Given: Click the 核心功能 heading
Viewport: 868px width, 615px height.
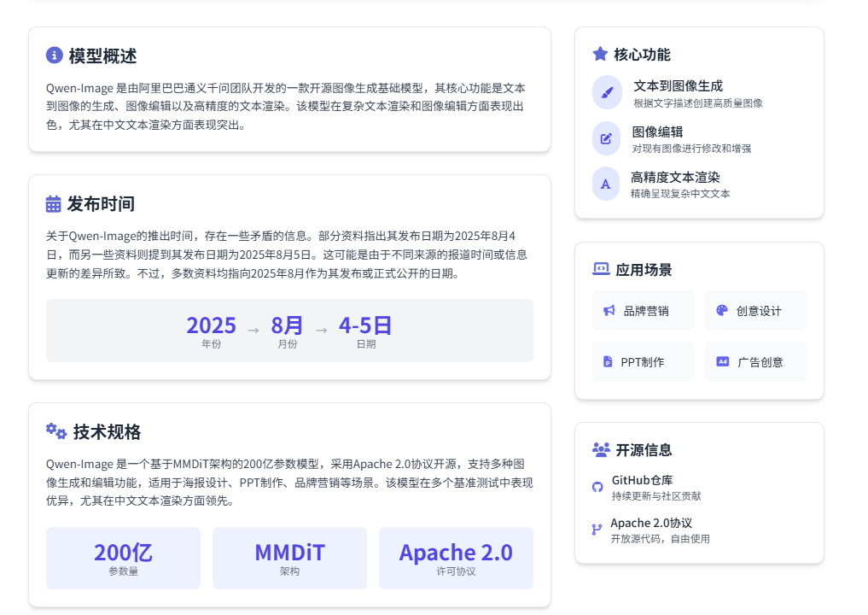Looking at the screenshot, I should point(642,55).
